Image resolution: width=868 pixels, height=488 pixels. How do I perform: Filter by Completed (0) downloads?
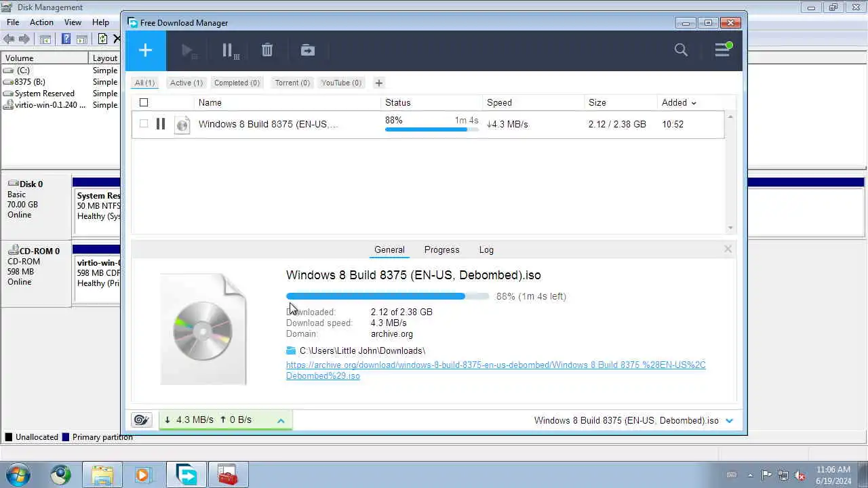click(237, 83)
